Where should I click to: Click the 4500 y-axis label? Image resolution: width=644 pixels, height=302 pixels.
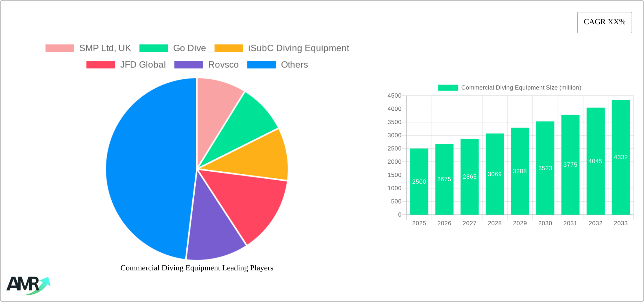[394, 96]
